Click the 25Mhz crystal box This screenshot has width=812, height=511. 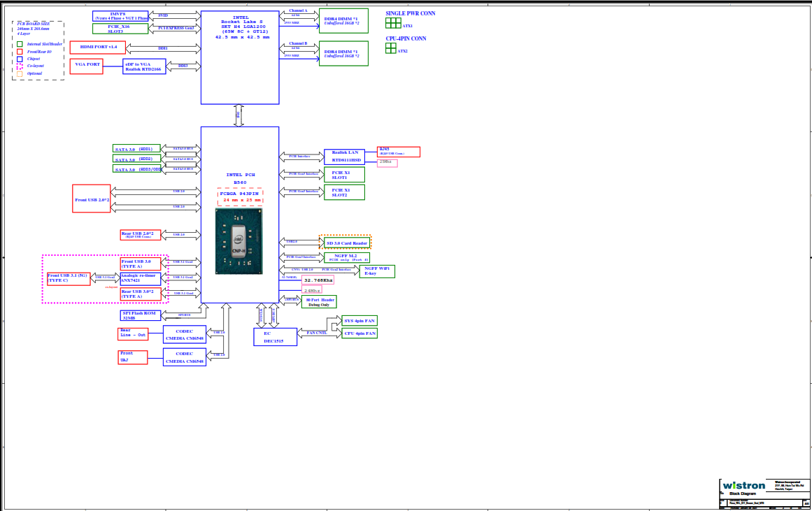coord(387,163)
